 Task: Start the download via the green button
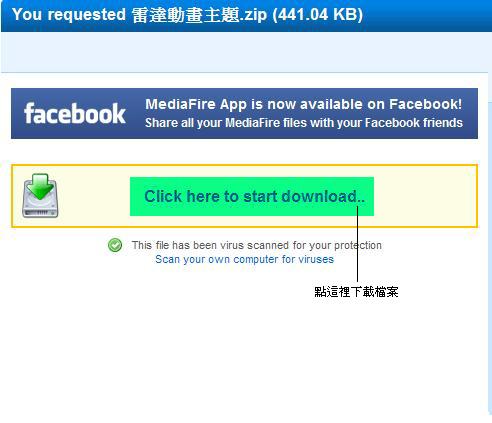(x=252, y=196)
